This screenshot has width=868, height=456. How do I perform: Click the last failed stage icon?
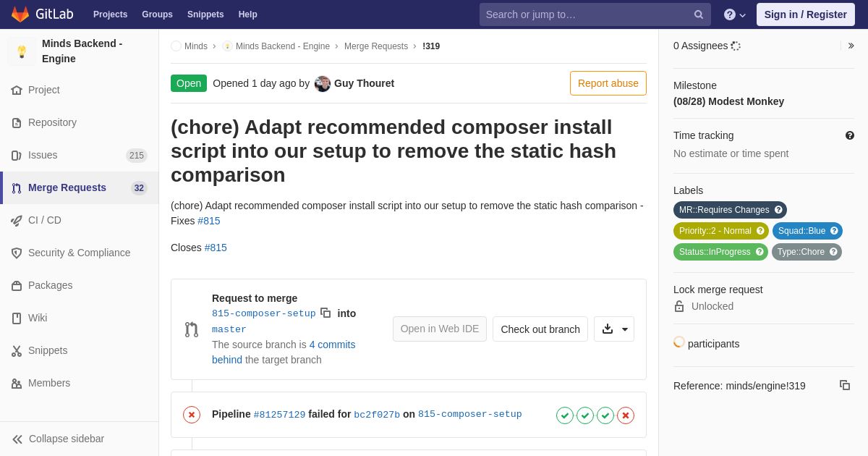[x=626, y=415]
